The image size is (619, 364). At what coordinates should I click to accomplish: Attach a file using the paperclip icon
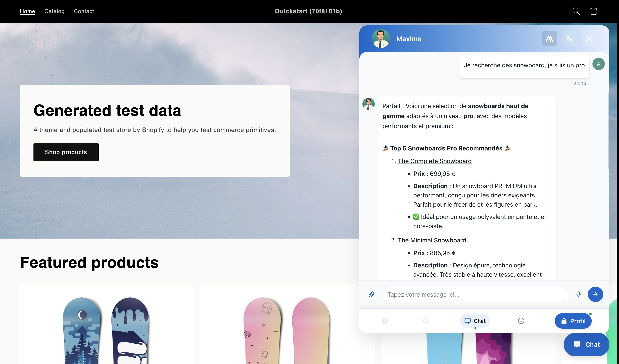tap(371, 294)
